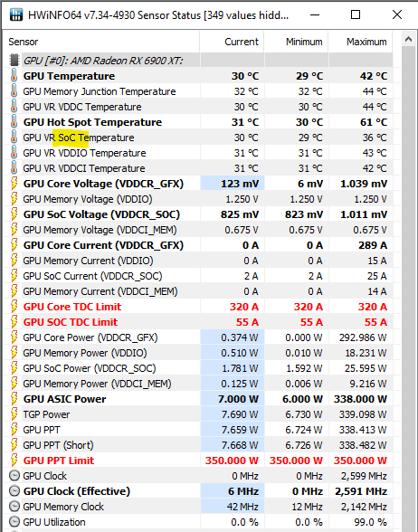
Task: Click thermometer icon of GPU VR VDDCI Temperature
Action: (x=14, y=168)
